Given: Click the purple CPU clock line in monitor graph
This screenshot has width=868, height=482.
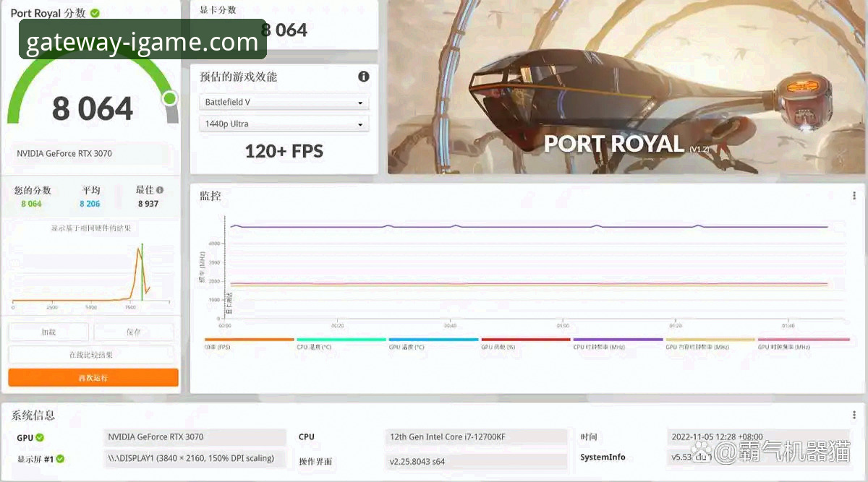Looking at the screenshot, I should (528, 227).
